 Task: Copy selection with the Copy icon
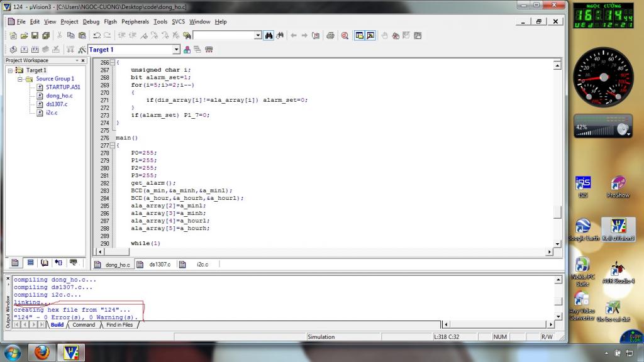[x=70, y=36]
